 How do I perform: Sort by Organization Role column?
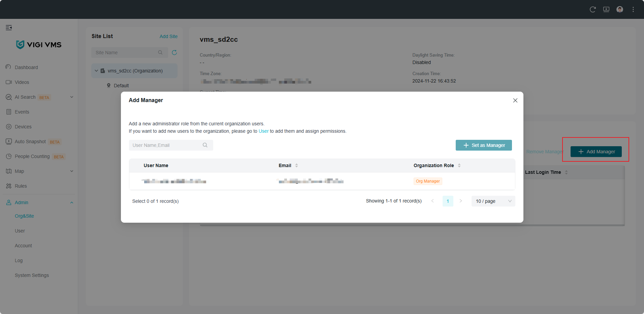coord(459,165)
